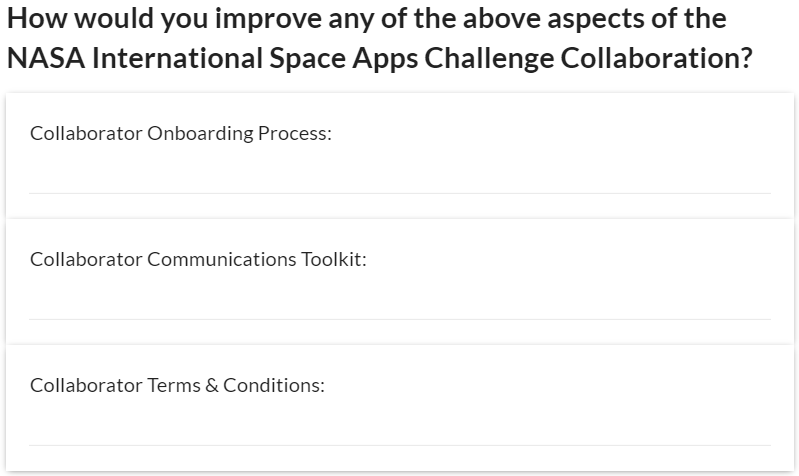Click the question heading's first line
The image size is (799, 476).
click(x=366, y=19)
